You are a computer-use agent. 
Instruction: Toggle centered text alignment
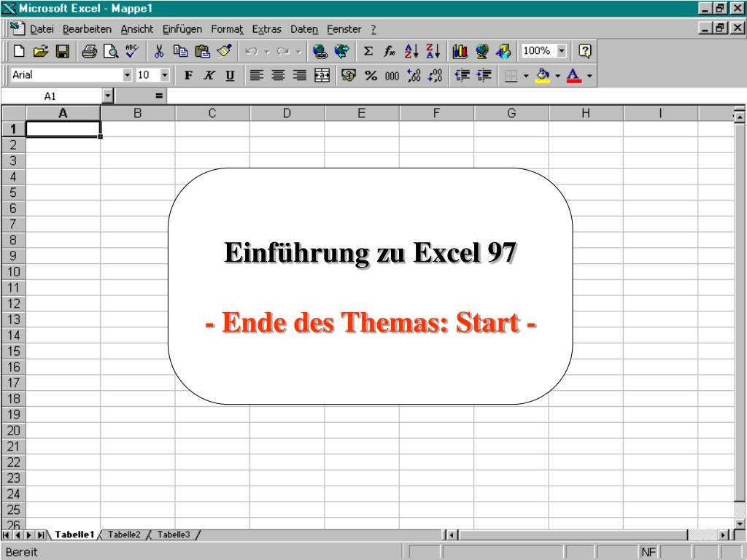point(278,75)
